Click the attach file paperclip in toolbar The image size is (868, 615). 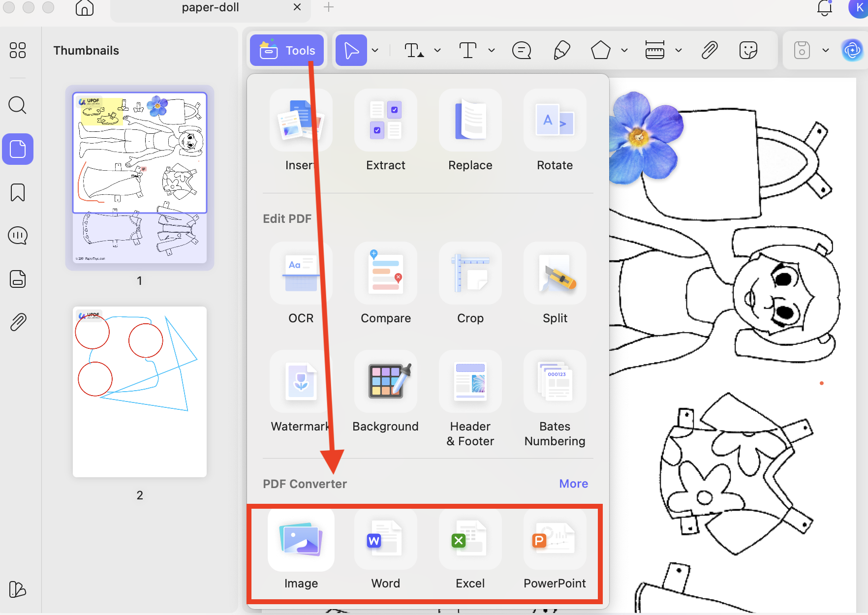[709, 50]
